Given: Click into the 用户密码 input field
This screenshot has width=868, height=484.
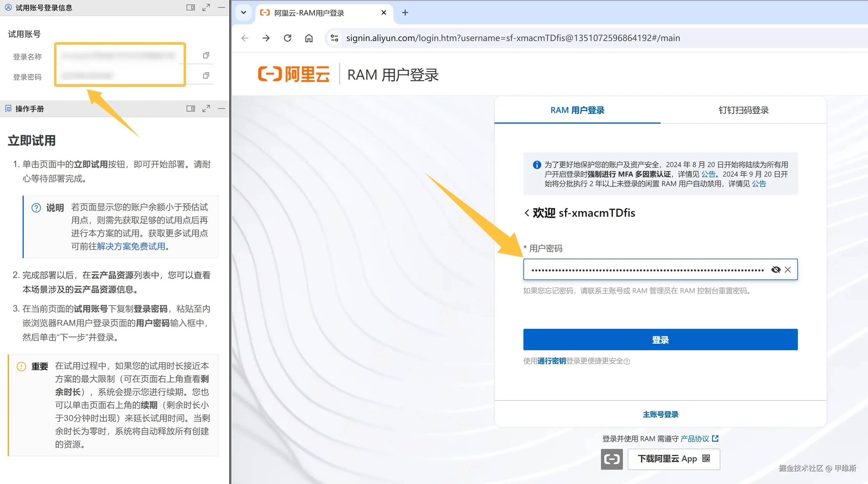Looking at the screenshot, I should (x=647, y=269).
